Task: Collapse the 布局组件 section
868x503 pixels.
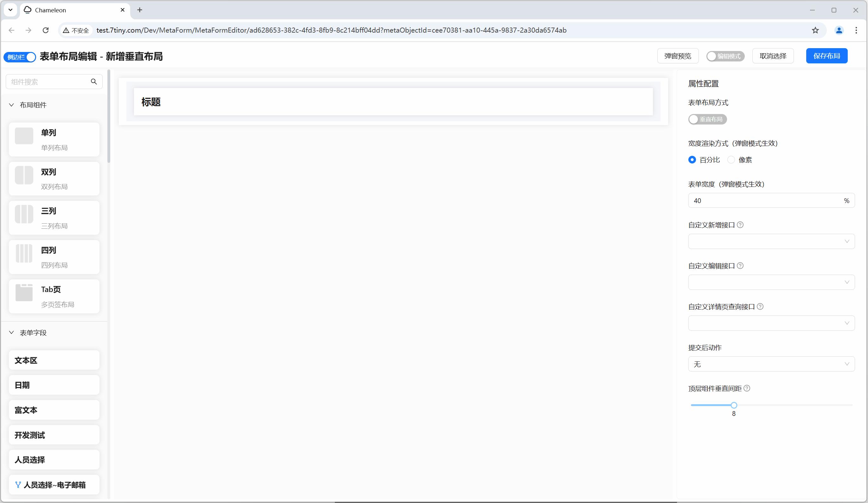Action: pos(11,105)
